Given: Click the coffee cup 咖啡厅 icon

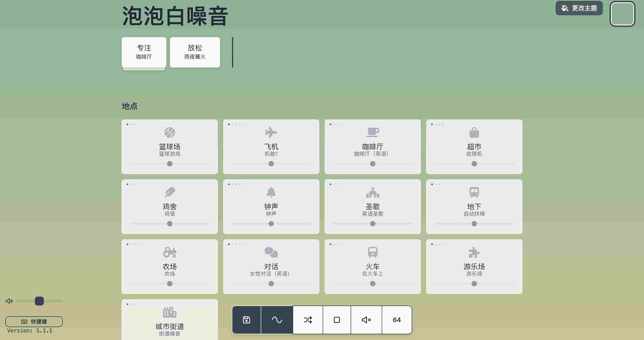Looking at the screenshot, I should 373,132.
